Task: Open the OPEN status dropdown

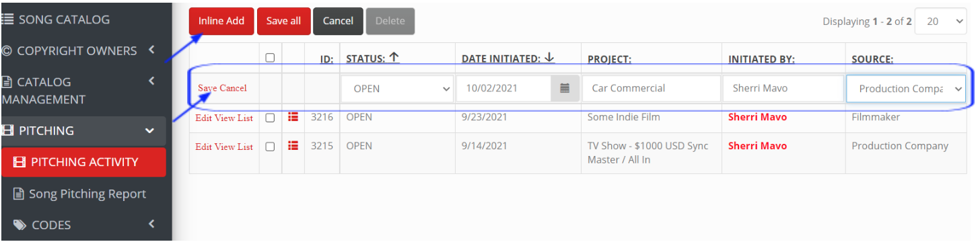Action: click(x=397, y=89)
